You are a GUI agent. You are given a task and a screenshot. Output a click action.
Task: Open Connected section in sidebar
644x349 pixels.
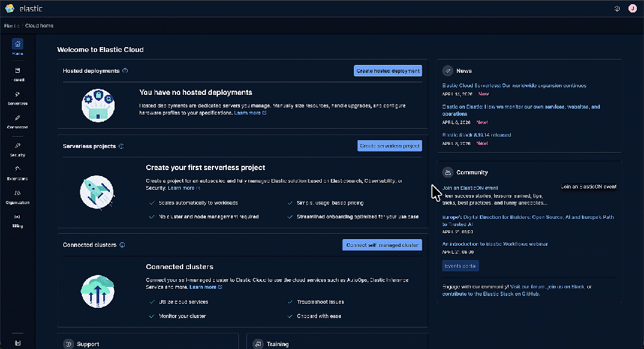pyautogui.click(x=18, y=122)
